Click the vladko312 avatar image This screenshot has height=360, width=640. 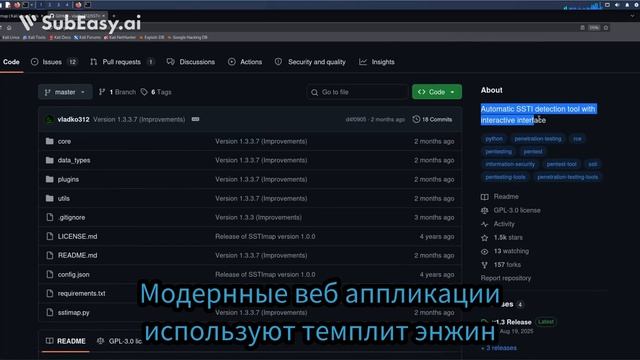[x=49, y=120]
